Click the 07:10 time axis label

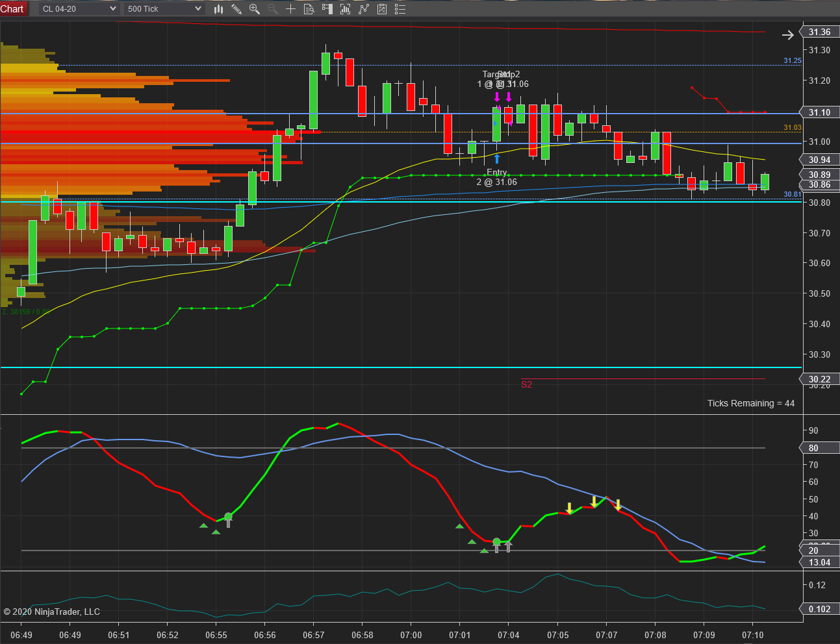[x=752, y=635]
